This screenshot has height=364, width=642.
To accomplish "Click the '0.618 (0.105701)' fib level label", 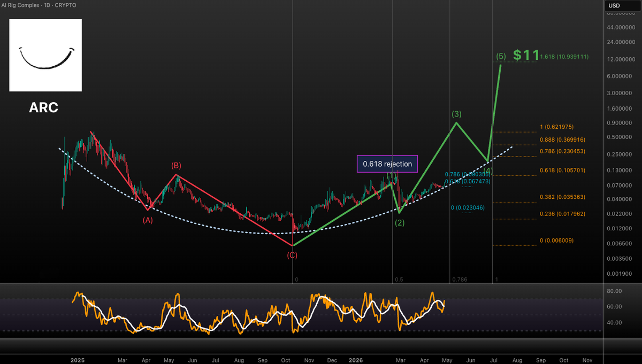I will [562, 170].
